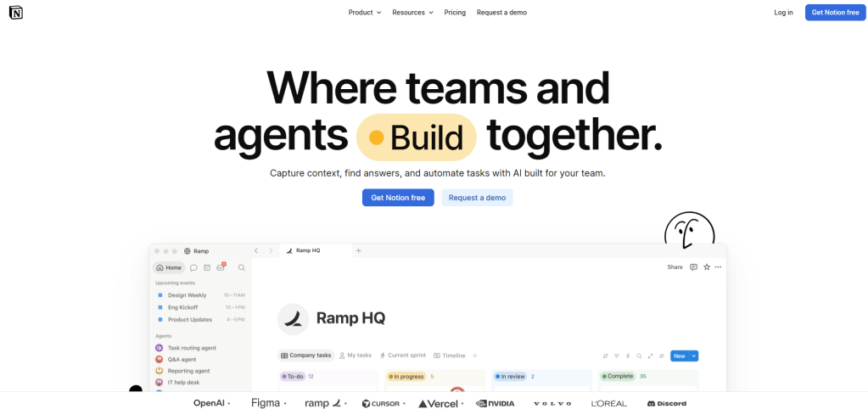Select Task routing agent in sidebar
The image size is (868, 409).
192,348
